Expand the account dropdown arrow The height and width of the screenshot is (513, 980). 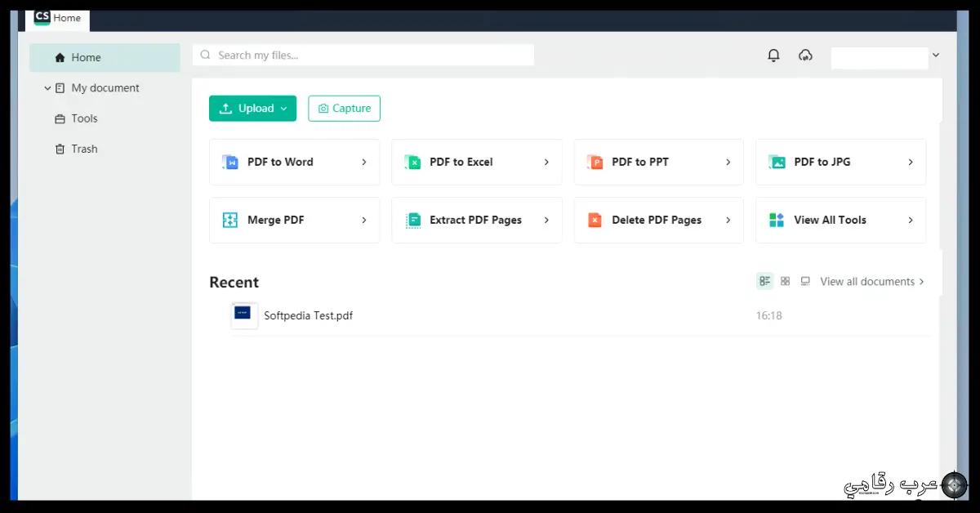point(935,55)
